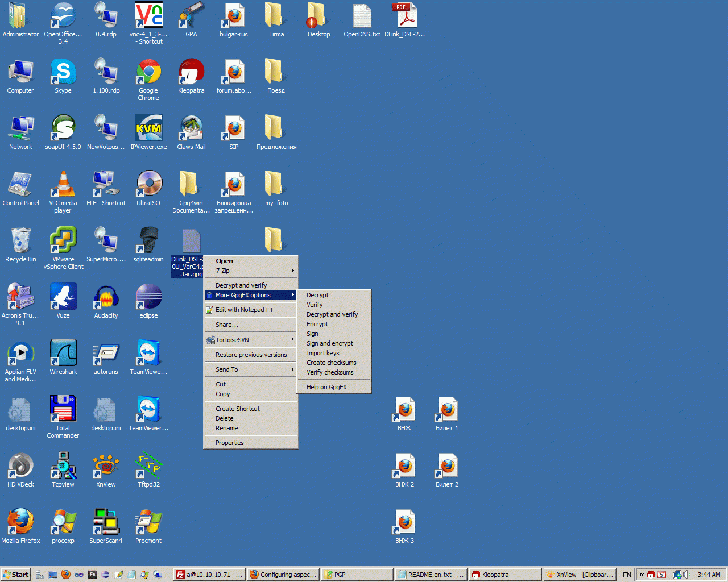Select the Acronis True Image 9.1 icon
This screenshot has width=728, height=582.
(x=20, y=305)
